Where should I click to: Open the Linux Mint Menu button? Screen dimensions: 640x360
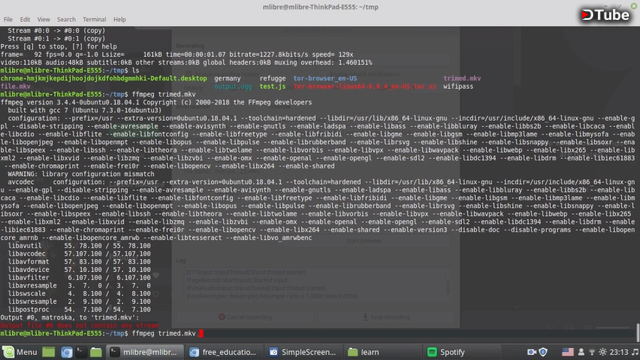click(x=20, y=352)
